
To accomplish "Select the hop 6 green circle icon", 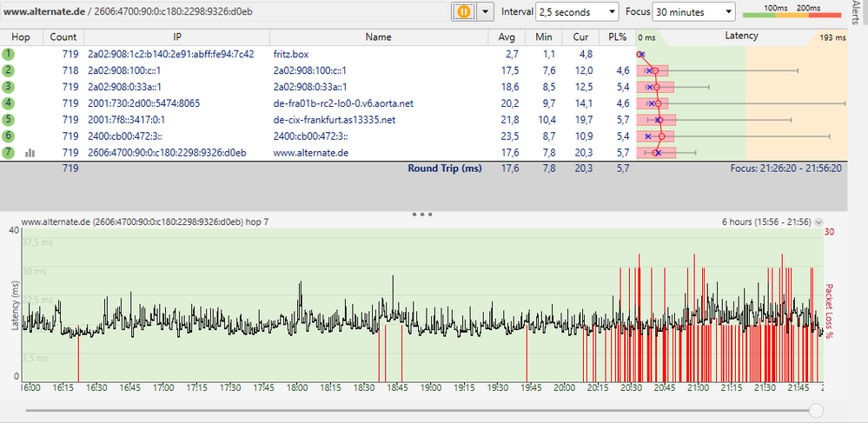I will pos(9,136).
